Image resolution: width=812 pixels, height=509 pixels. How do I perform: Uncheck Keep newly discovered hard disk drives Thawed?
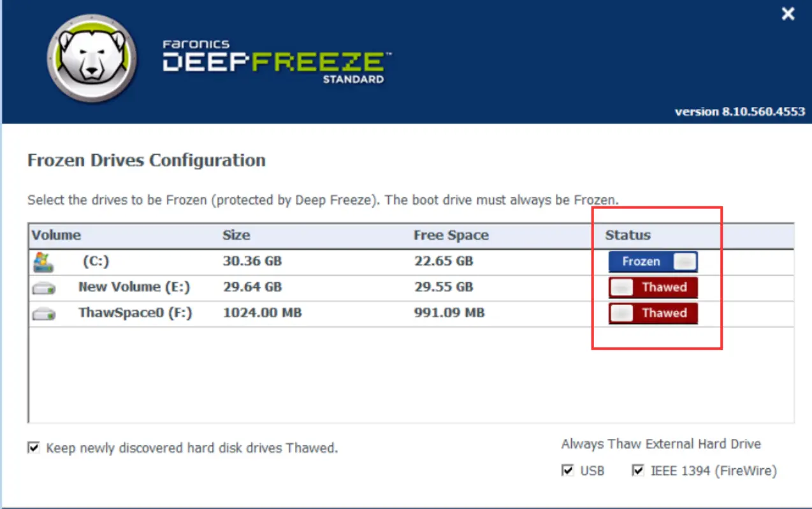point(33,448)
